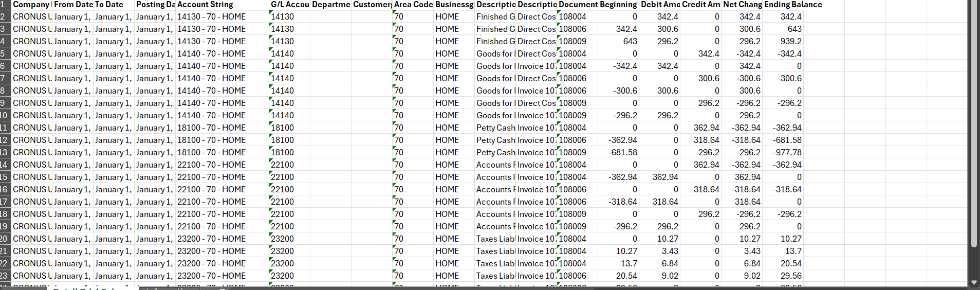The width and height of the screenshot is (980, 290).
Task: Click Finished G description in row 3
Action: pos(495,29)
